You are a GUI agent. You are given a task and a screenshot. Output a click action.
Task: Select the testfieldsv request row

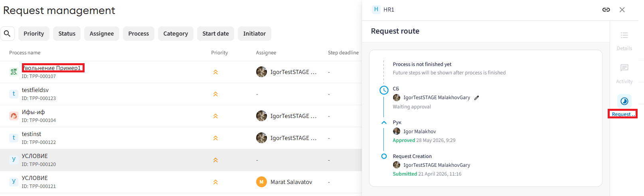point(181,94)
